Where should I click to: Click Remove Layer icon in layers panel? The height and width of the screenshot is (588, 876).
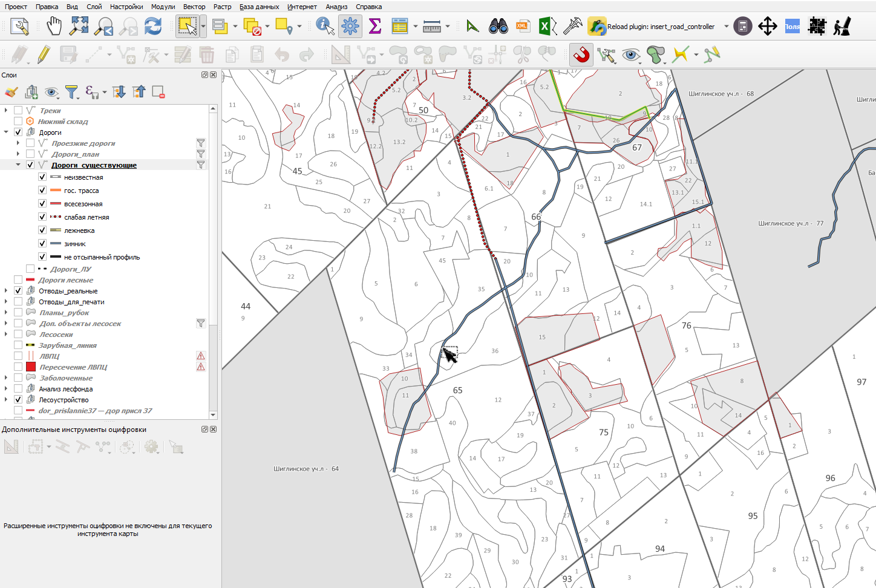[x=159, y=92]
